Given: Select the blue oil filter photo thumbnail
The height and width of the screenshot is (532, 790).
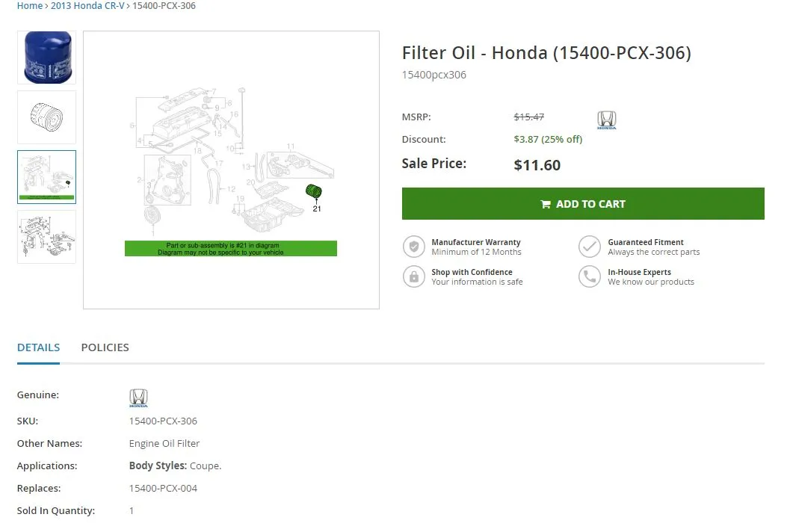Looking at the screenshot, I should (x=46, y=58).
